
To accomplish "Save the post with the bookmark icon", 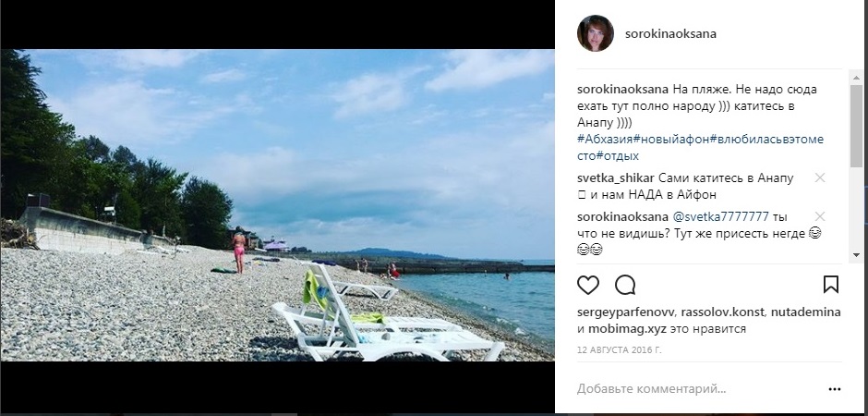I will tap(831, 285).
